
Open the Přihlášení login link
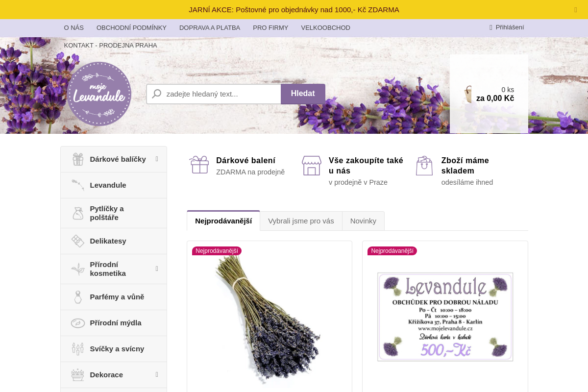pos(507,27)
